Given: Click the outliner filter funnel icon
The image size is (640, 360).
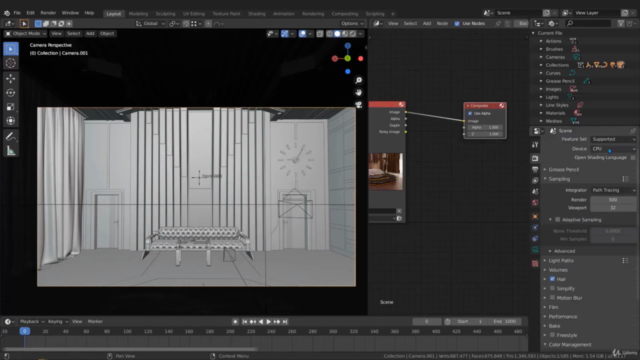Looking at the screenshot, I should 621,23.
